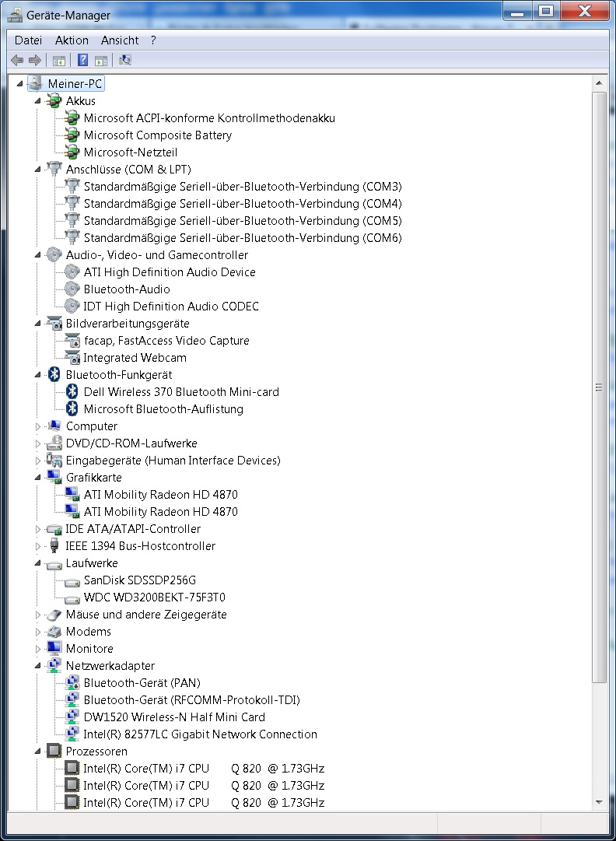The height and width of the screenshot is (841, 616).
Task: Select WDC WD3200BEKT-75F3T0 drive
Action: coord(155,597)
